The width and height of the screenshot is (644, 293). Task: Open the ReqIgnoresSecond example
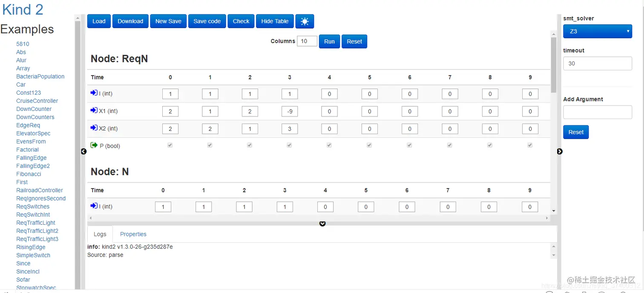coord(41,198)
